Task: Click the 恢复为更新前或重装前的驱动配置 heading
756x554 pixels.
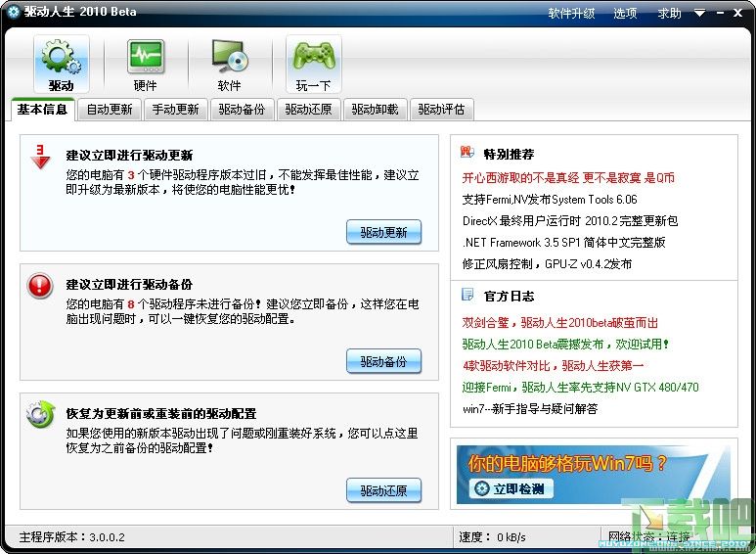Action: (161, 414)
